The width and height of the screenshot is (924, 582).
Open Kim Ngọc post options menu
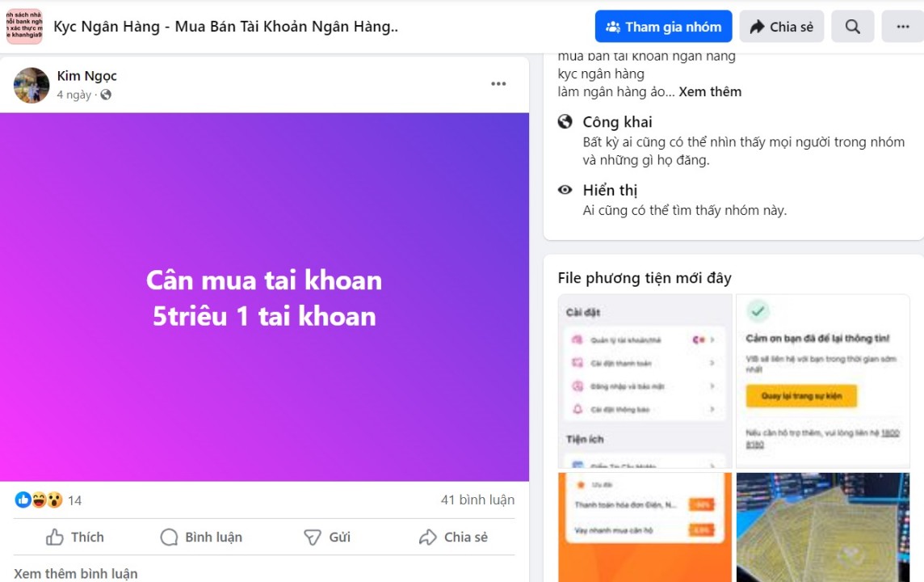(x=498, y=84)
